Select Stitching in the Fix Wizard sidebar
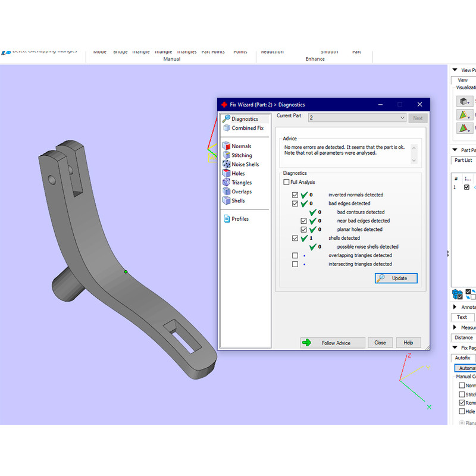Viewport: 476px width, 476px height. [x=242, y=155]
